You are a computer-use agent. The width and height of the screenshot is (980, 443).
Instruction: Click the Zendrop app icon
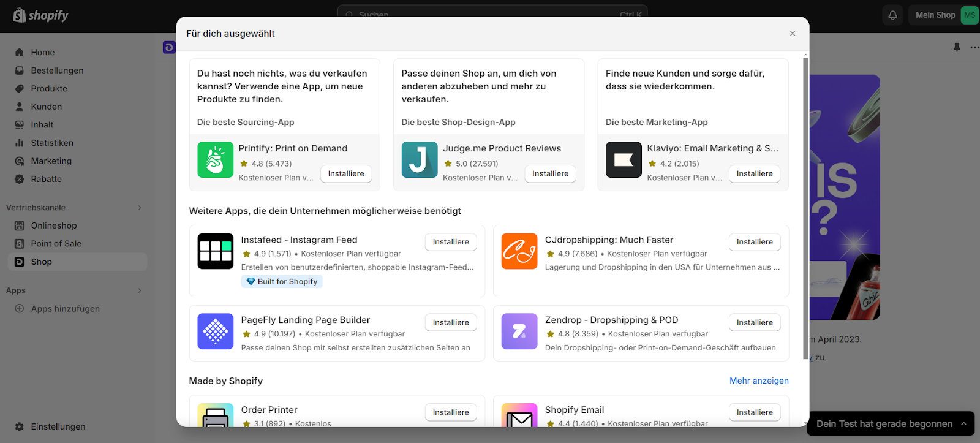519,331
